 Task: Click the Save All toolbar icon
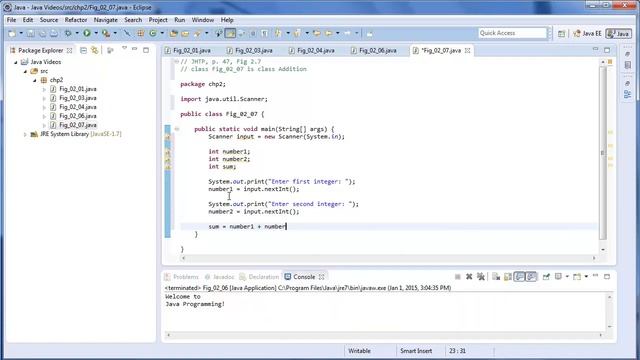(42, 33)
